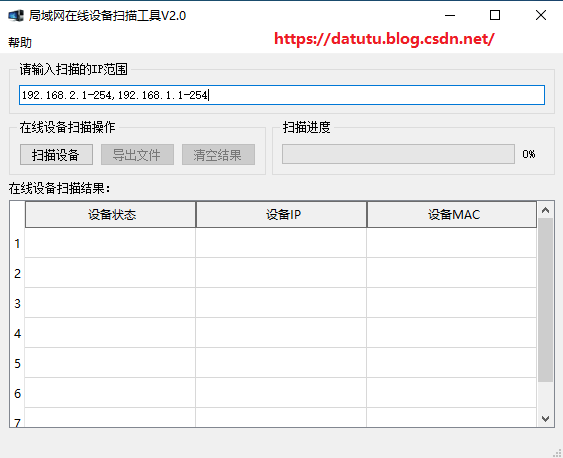Click the 设备IP cell in row 2
The width and height of the screenshot is (563, 458).
281,273
